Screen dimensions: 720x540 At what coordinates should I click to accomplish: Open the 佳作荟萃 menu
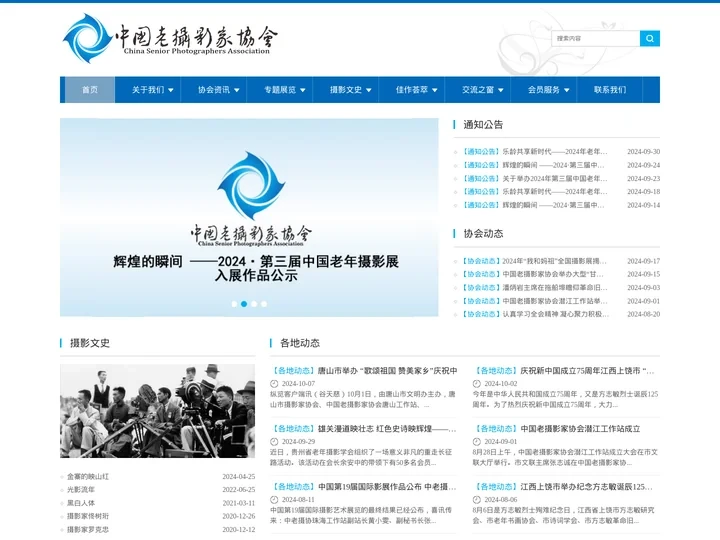pos(412,90)
